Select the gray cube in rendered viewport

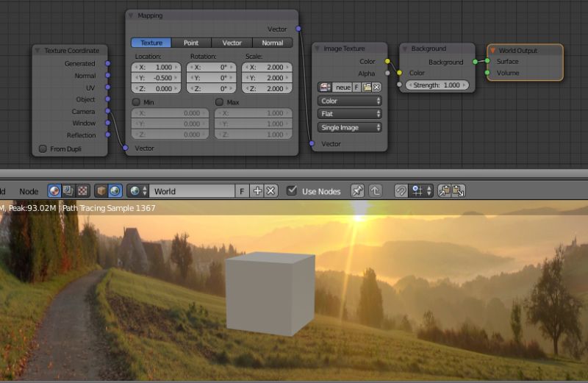[x=270, y=294]
